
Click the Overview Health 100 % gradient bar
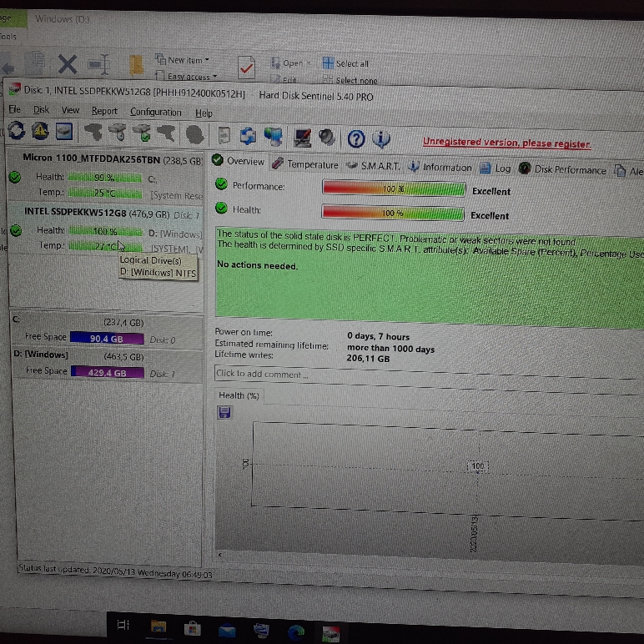(x=393, y=213)
